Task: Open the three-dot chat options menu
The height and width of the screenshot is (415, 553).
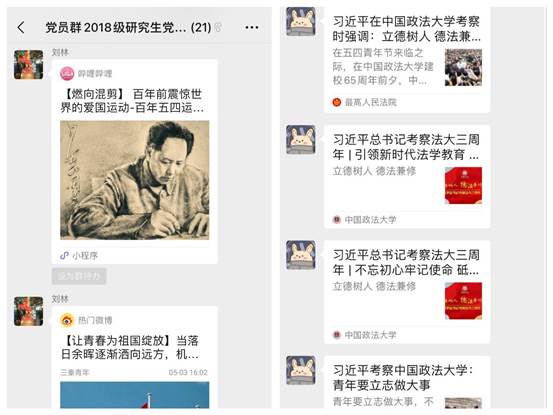Action: (252, 27)
